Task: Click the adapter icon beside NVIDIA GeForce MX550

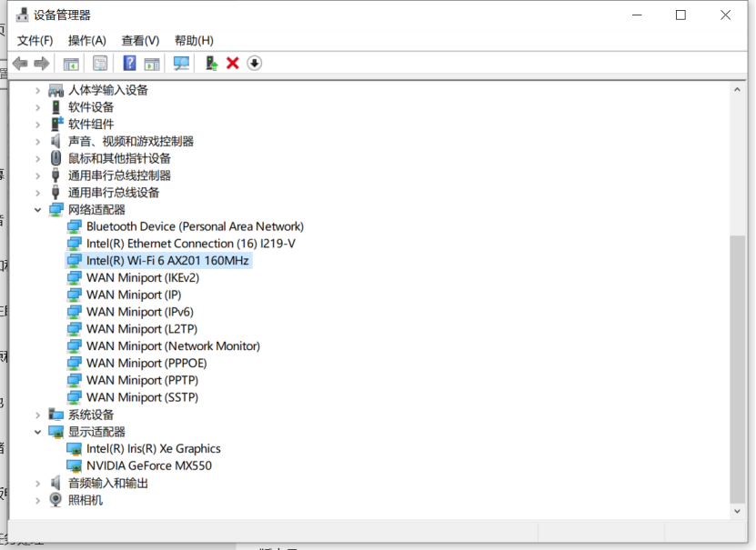Action: 75,465
